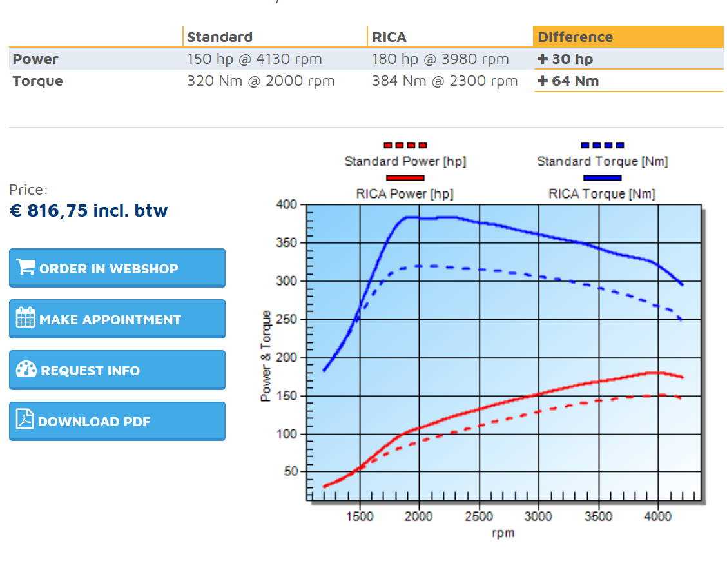727x588 pixels.
Task: Click the dashed red Standard Power legend swatch
Action: (405, 146)
